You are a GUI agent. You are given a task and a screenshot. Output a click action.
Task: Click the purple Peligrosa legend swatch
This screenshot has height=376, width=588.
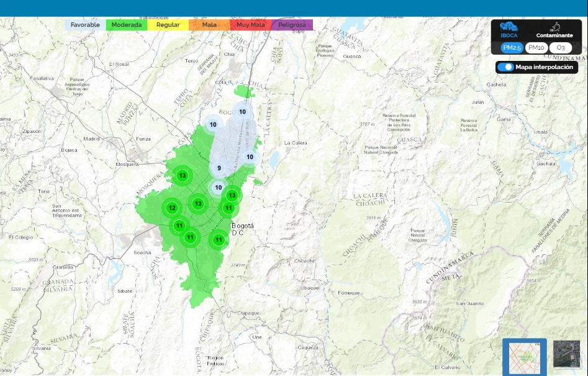[x=292, y=25]
